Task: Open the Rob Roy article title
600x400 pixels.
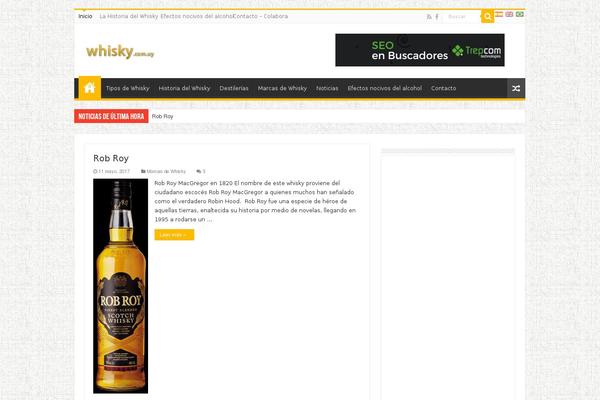Action: click(111, 158)
